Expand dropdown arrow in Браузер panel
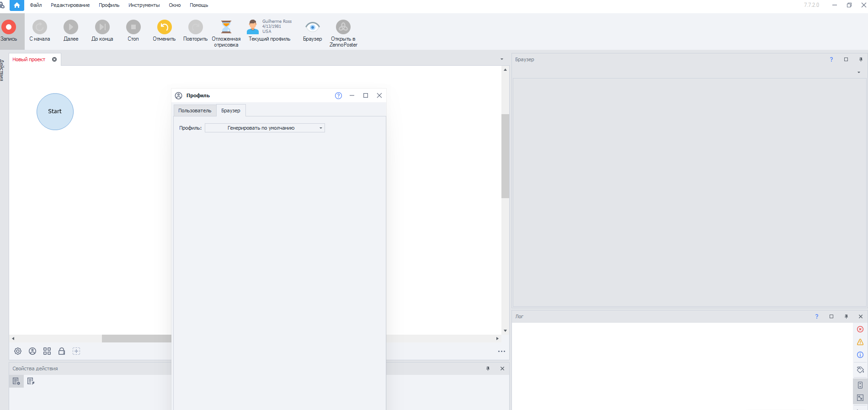The width and height of the screenshot is (868, 410). 859,72
